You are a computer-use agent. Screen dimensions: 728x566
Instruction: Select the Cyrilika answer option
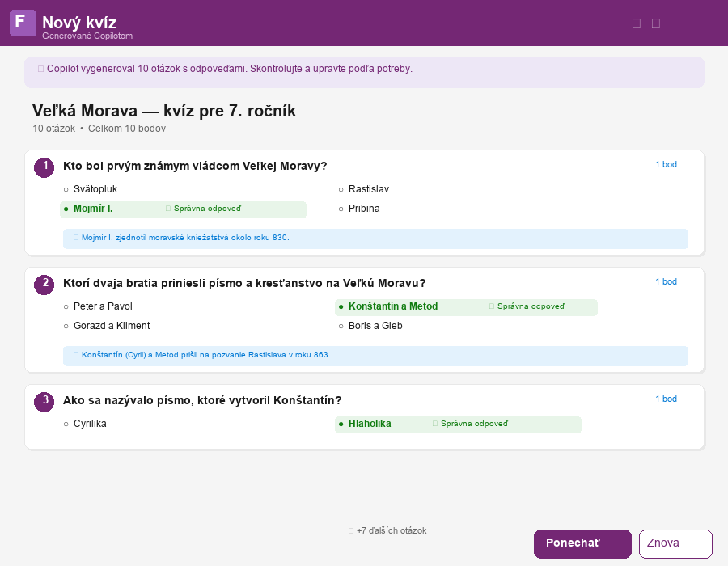point(89,423)
